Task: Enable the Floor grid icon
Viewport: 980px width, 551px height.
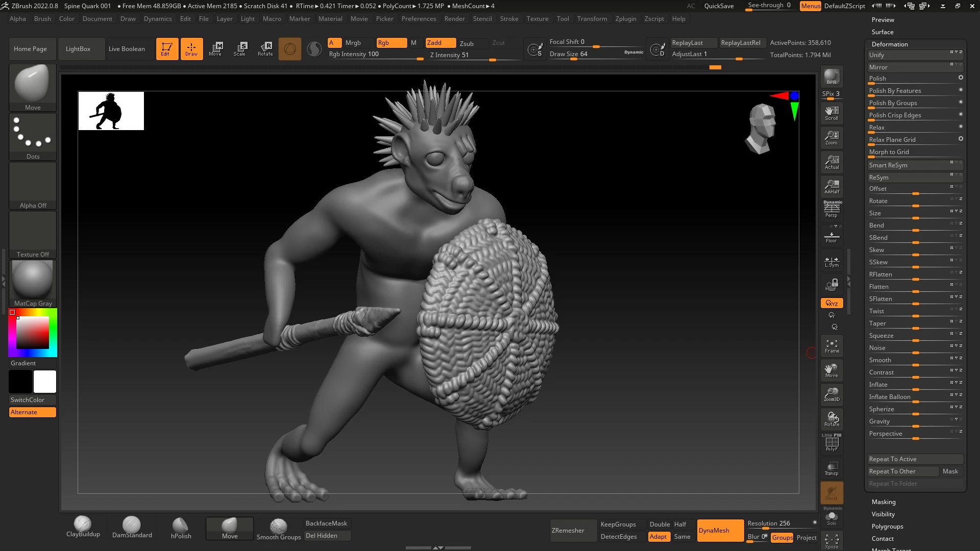Action: pyautogui.click(x=831, y=237)
